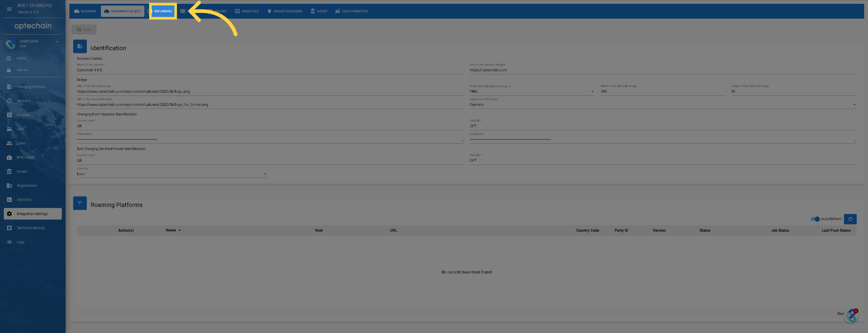This screenshot has height=333, width=868.
Task: Open the hamburger menu icon
Action: pyautogui.click(x=9, y=9)
